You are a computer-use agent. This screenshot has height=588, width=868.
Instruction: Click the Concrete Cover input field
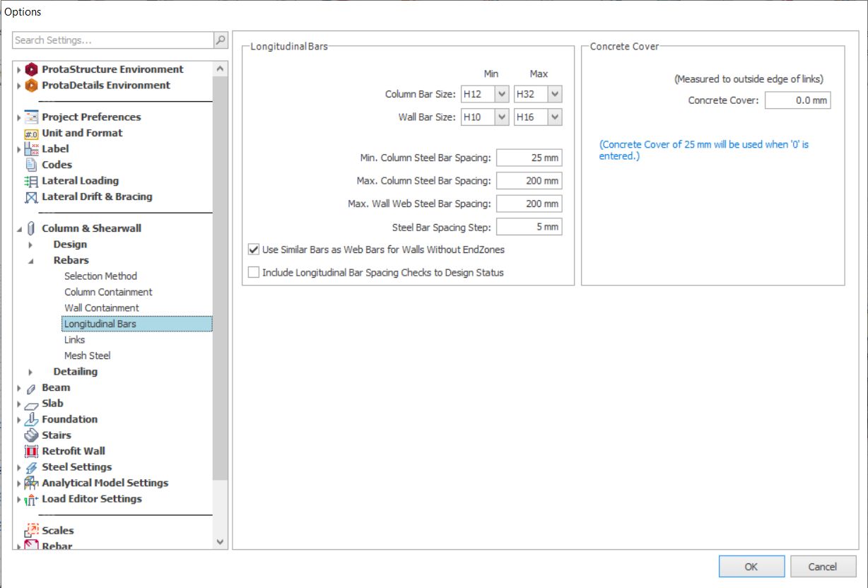797,100
